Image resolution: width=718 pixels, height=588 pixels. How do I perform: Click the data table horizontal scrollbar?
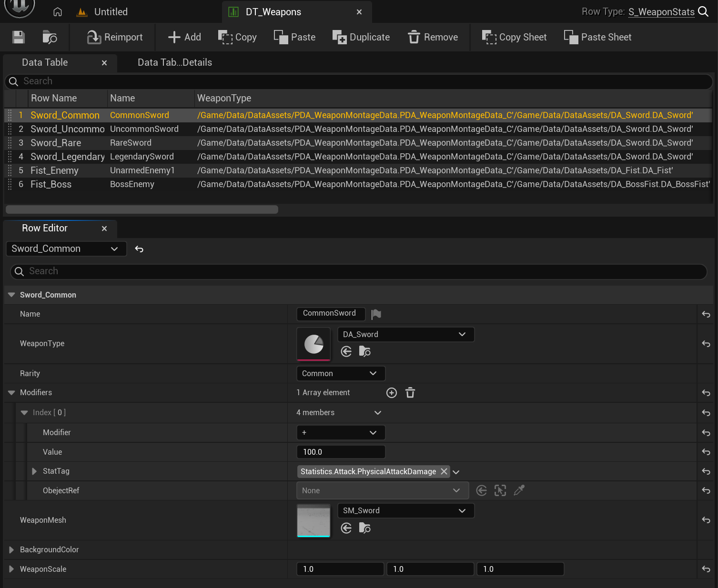(142, 209)
